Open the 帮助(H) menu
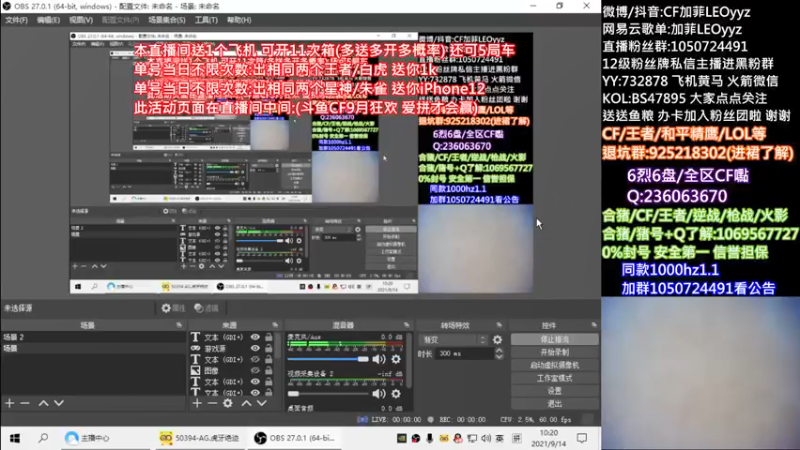Image resolution: width=800 pixels, height=450 pixels. (x=239, y=20)
